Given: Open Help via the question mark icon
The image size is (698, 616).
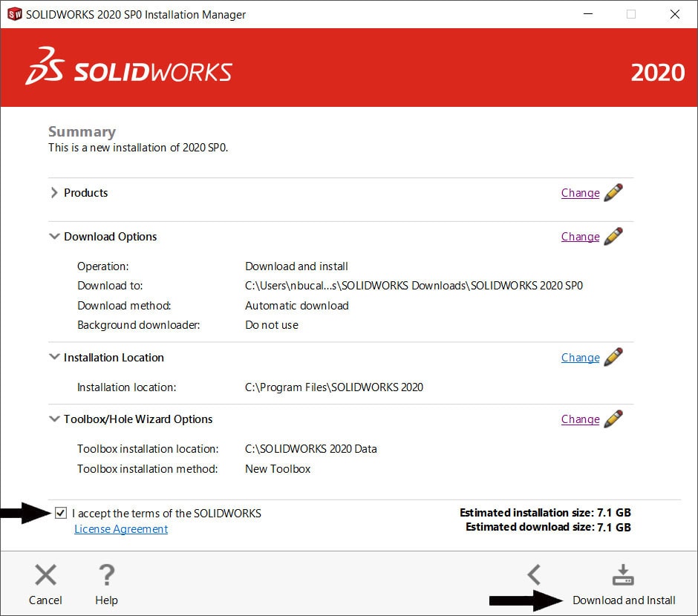Looking at the screenshot, I should pos(106,574).
